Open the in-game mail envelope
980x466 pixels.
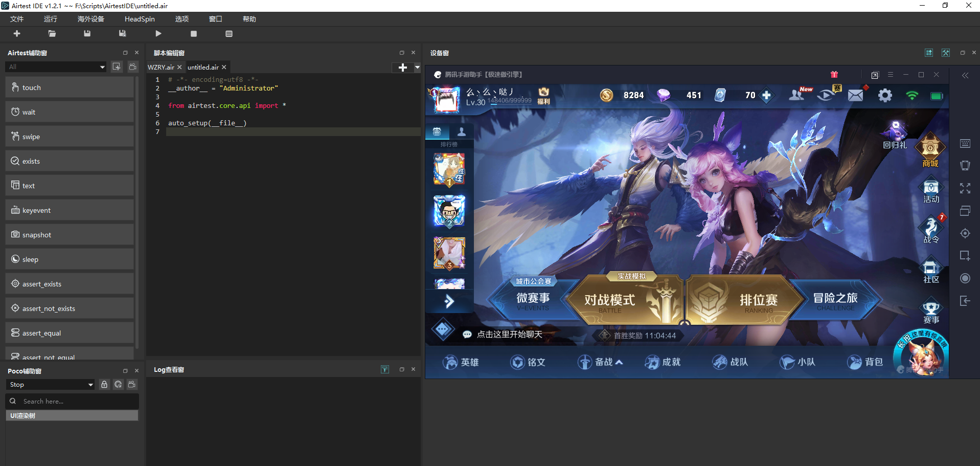coord(856,95)
